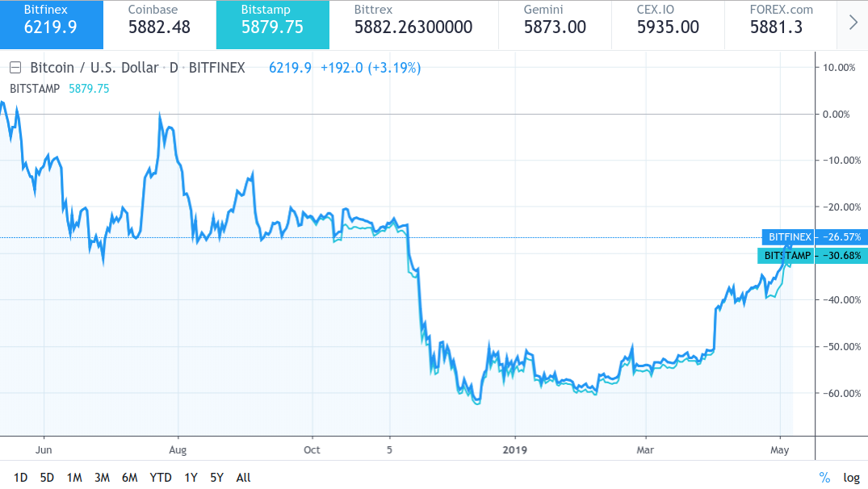Click the BITSTAMP series label in the legend
The height and width of the screenshot is (489, 868).
tap(34, 89)
